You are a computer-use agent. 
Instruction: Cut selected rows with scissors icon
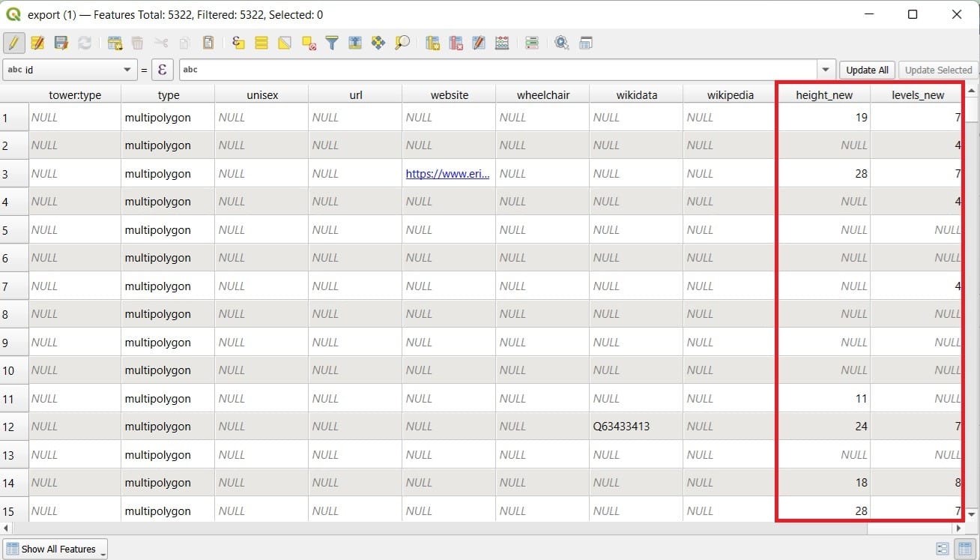point(161,43)
